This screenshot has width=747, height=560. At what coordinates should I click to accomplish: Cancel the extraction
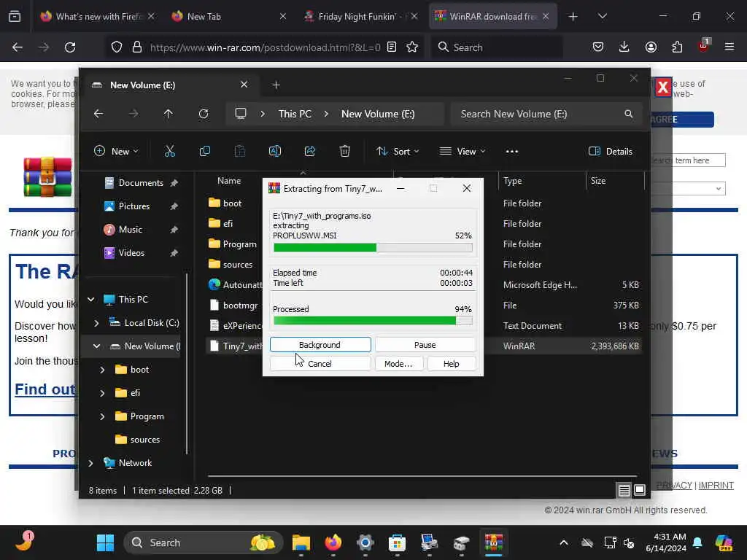(x=320, y=364)
